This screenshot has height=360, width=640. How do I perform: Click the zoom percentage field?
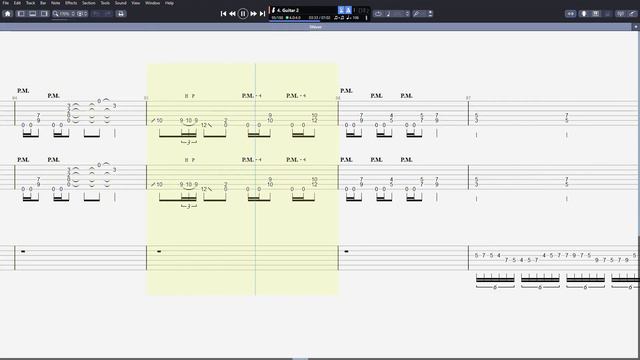pos(65,13)
